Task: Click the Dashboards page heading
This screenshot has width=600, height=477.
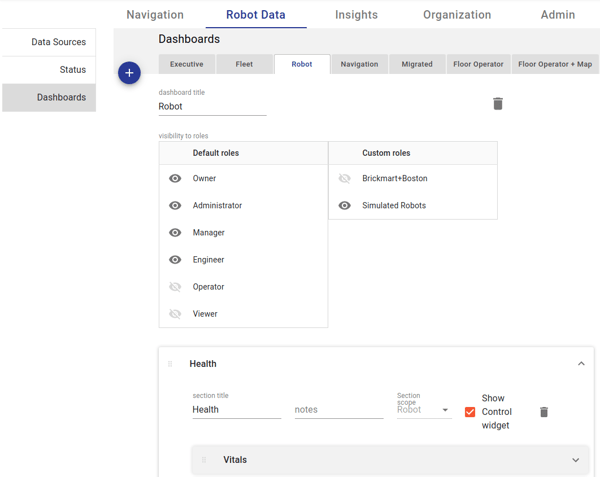Action: [x=189, y=39]
